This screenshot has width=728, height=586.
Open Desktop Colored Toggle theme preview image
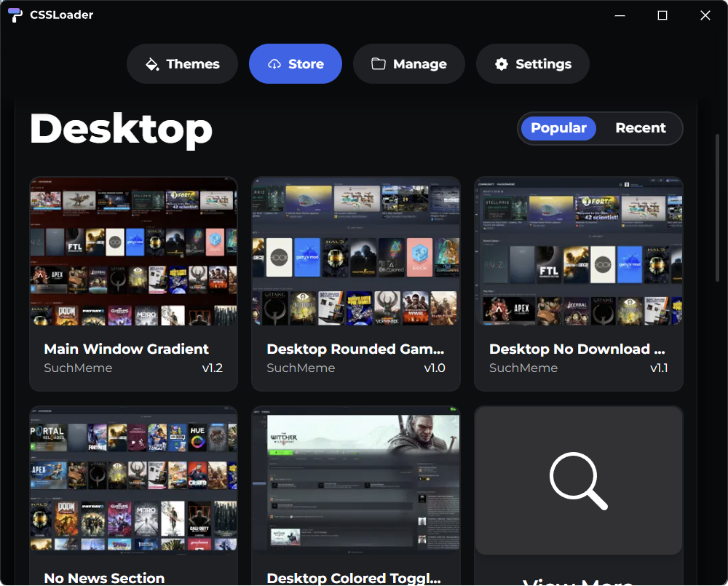(356, 480)
